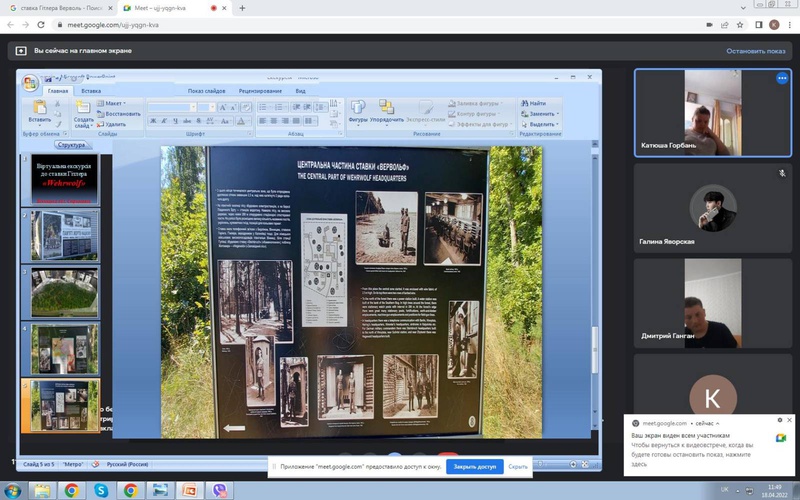The image size is (800, 500).
Task: Bookmark this page with the star icon
Action: point(740,24)
